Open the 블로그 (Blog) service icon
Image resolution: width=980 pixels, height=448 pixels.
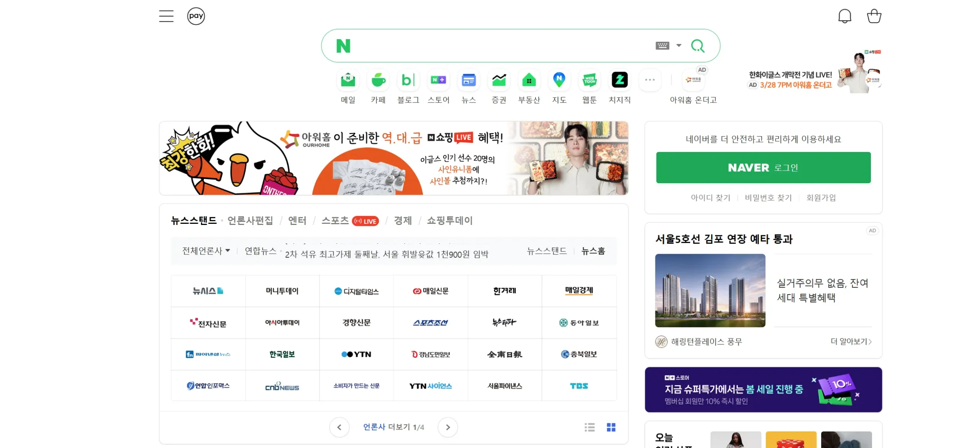(x=408, y=80)
